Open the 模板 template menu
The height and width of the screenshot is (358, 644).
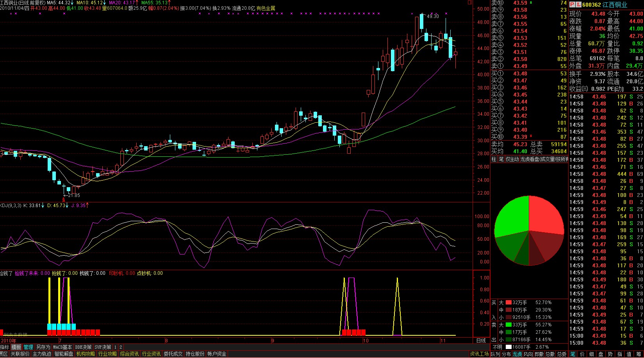point(16,347)
